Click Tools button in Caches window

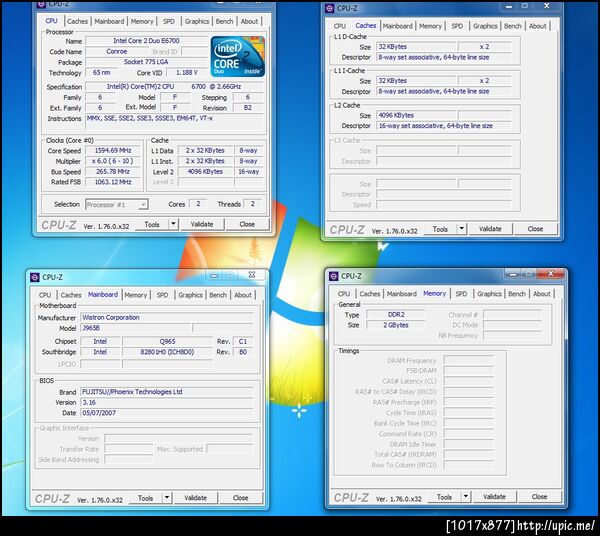click(x=440, y=229)
